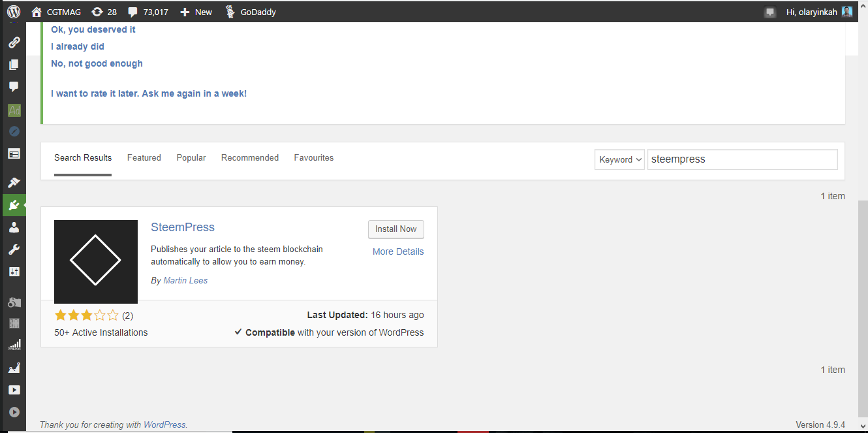Install the SteemPress plugin now
The width and height of the screenshot is (868, 433).
pos(396,229)
